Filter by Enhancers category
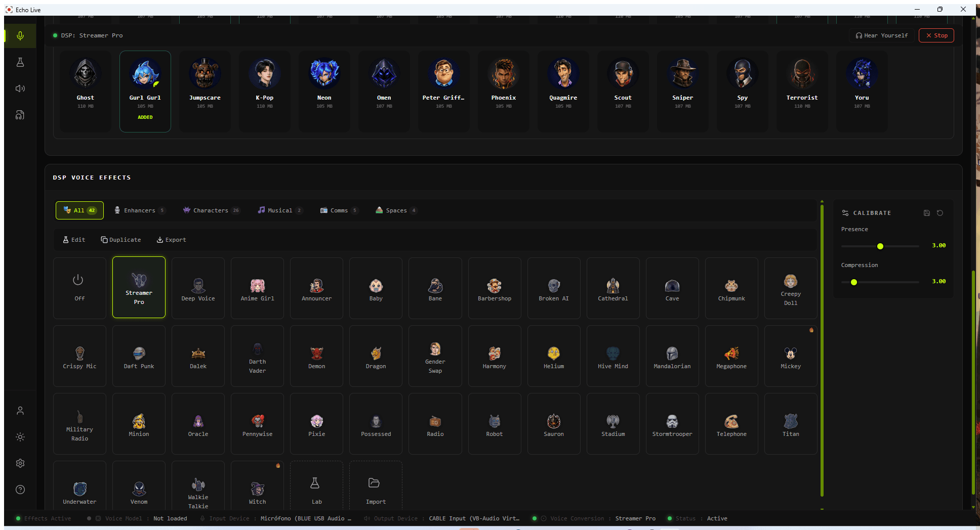The width and height of the screenshot is (980, 530). tap(139, 210)
